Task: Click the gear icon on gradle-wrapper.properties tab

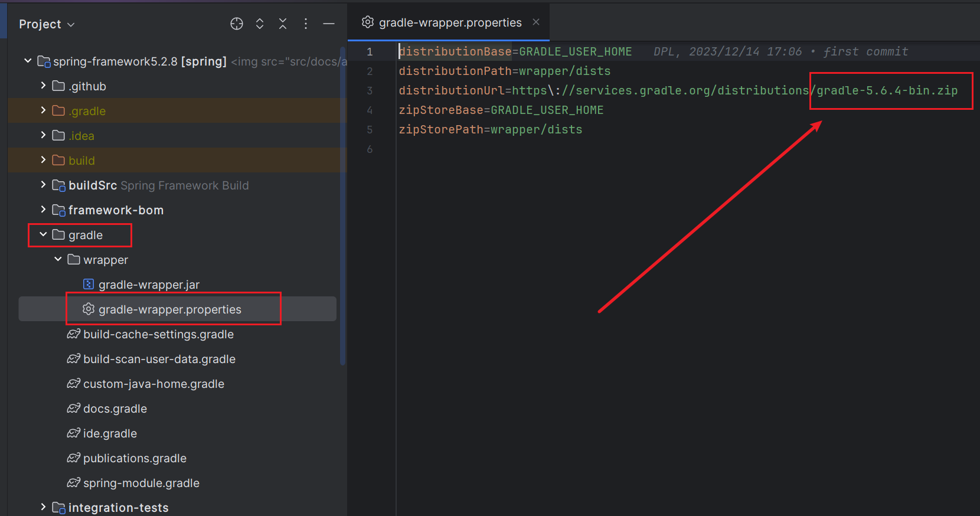Action: tap(368, 22)
